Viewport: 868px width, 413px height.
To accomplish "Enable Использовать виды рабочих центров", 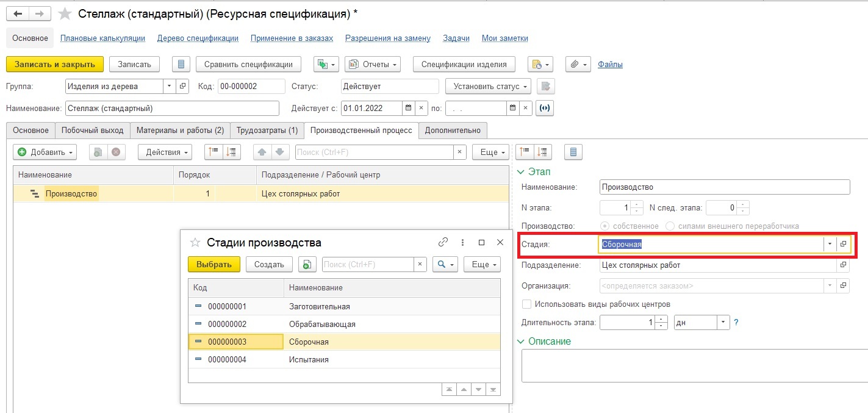I will 526,304.
